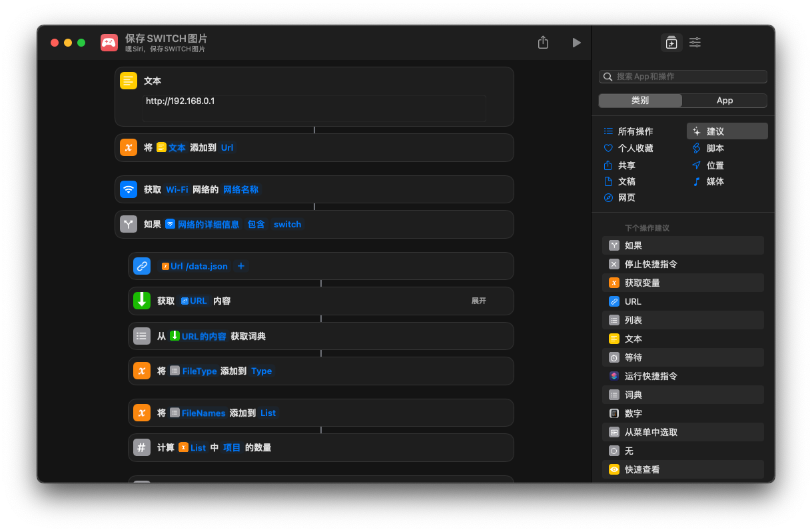Open the action library panel icon
Screen dimensions: 812x532
click(671, 43)
